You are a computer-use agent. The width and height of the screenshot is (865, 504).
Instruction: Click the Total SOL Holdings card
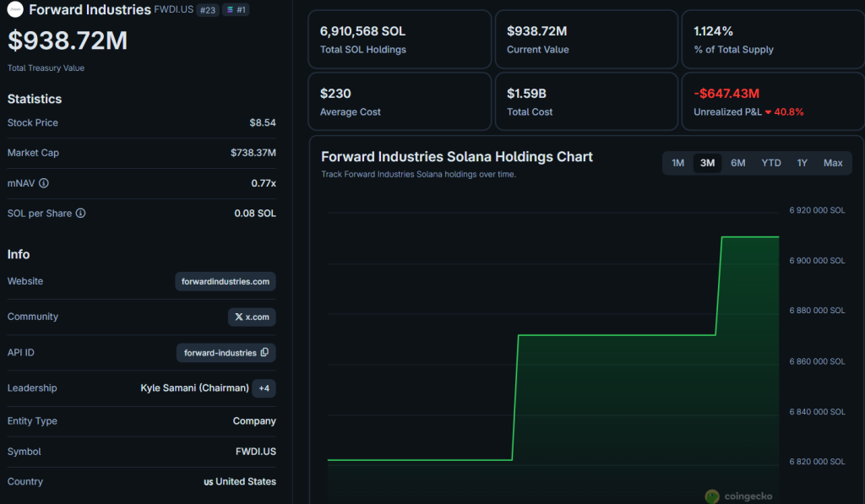(399, 39)
